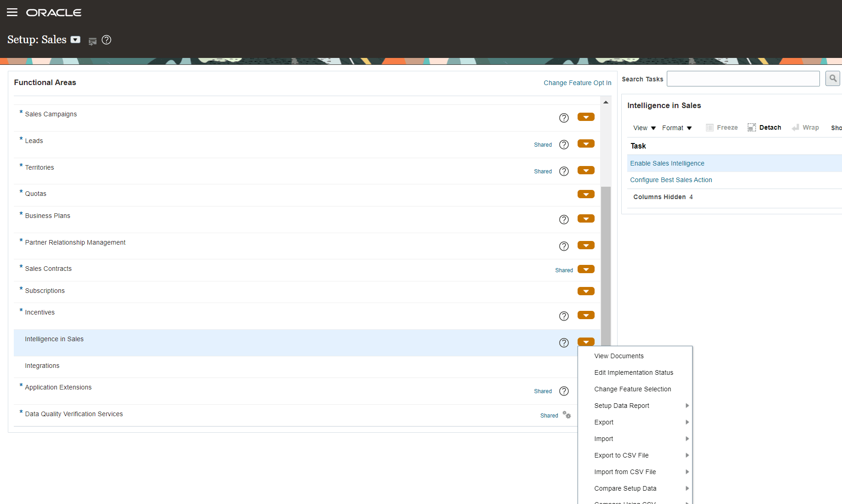
Task: Open the actions menu for Sales Contracts
Action: (586, 269)
